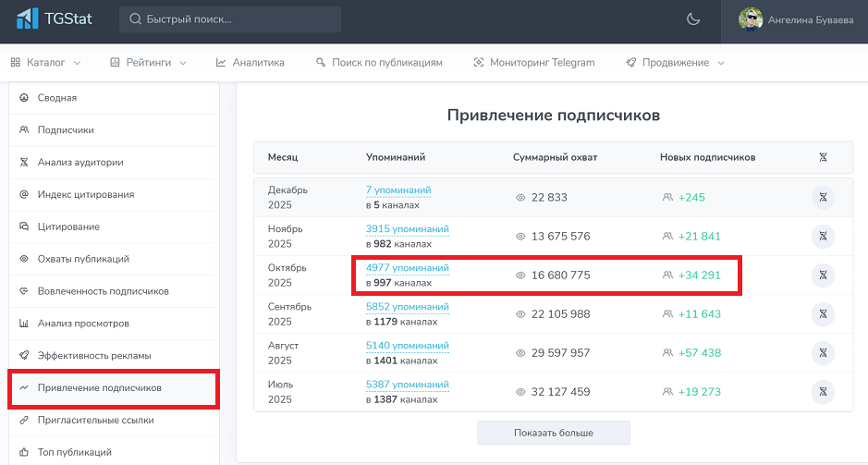Click the hourglass icon in October row
The width and height of the screenshot is (868, 465).
(x=823, y=275)
